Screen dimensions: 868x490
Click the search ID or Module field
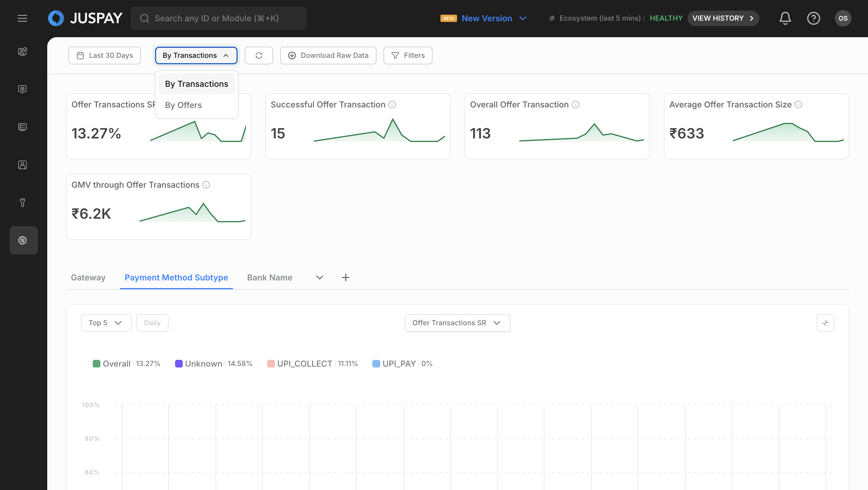218,18
